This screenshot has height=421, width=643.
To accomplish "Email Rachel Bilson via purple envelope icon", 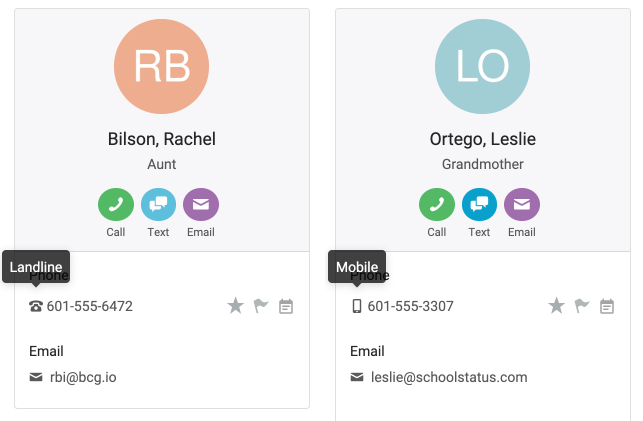I will point(201,204).
